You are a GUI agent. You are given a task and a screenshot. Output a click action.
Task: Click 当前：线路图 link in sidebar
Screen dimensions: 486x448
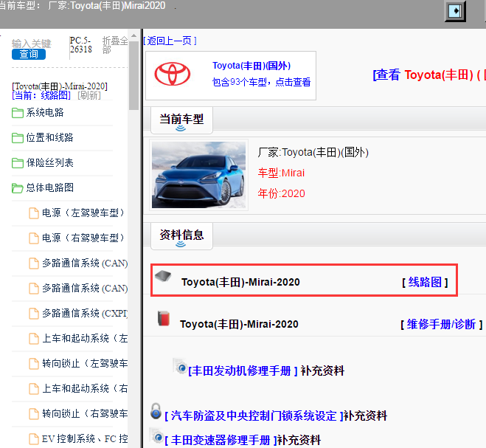click(41, 95)
